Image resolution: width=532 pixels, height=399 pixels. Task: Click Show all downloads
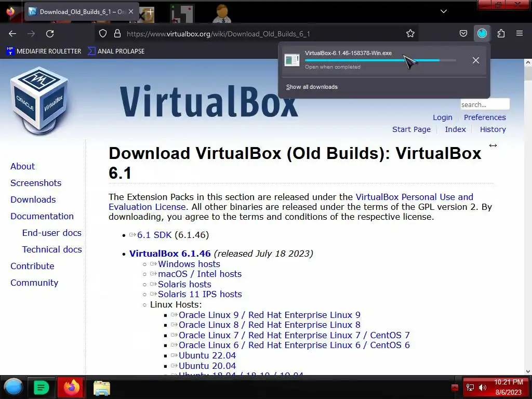point(312,87)
